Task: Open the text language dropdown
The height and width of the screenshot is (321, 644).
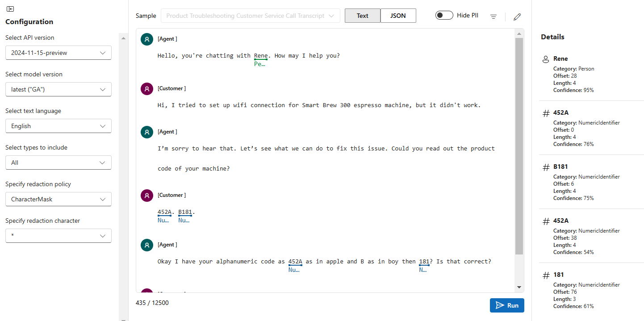Action: (x=59, y=126)
